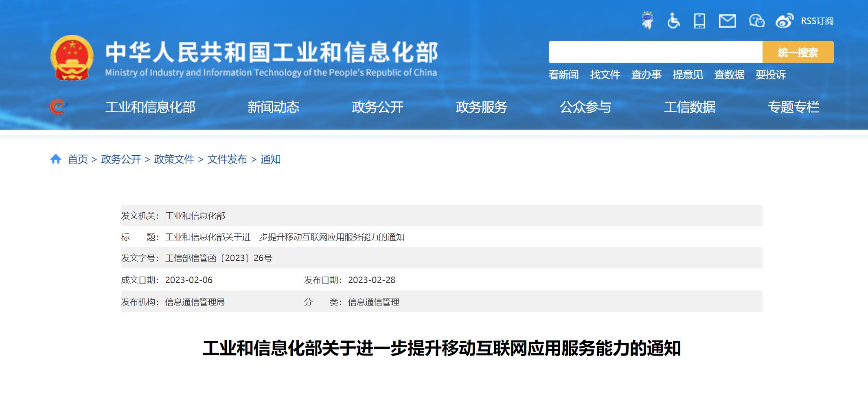Image resolution: width=868 pixels, height=410 pixels.
Task: Open the 新闻动态 navigation menu
Action: click(274, 107)
